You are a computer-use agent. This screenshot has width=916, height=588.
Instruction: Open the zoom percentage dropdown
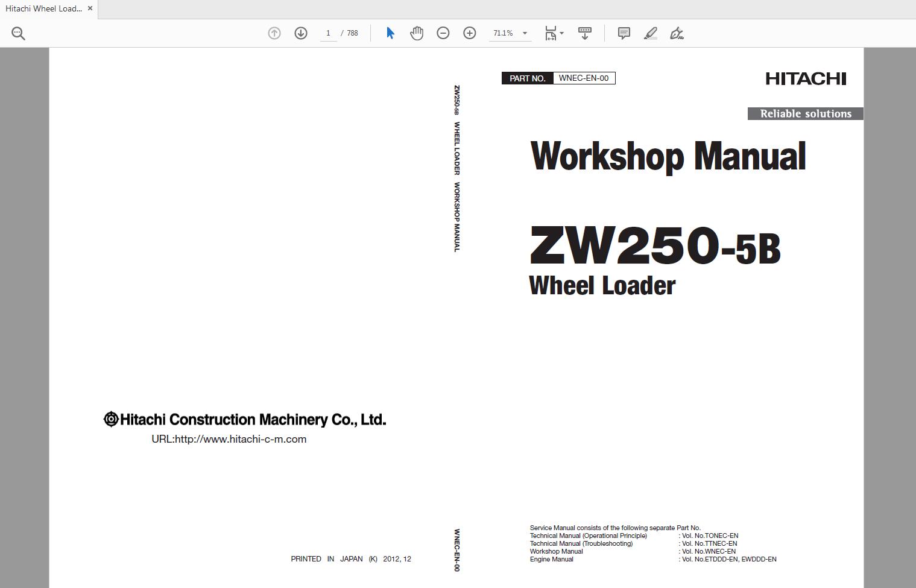[x=523, y=33]
